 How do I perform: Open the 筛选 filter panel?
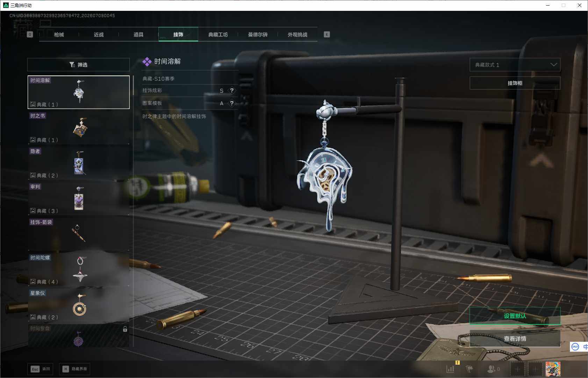click(78, 65)
